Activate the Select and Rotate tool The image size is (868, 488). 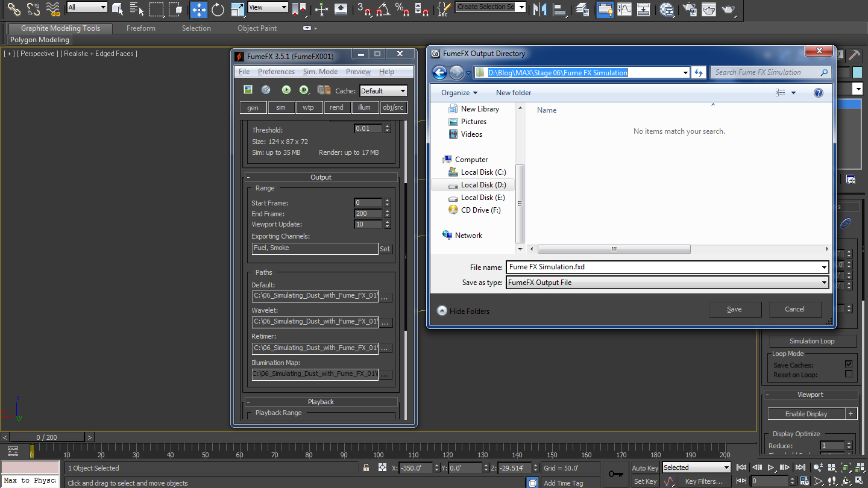[218, 9]
